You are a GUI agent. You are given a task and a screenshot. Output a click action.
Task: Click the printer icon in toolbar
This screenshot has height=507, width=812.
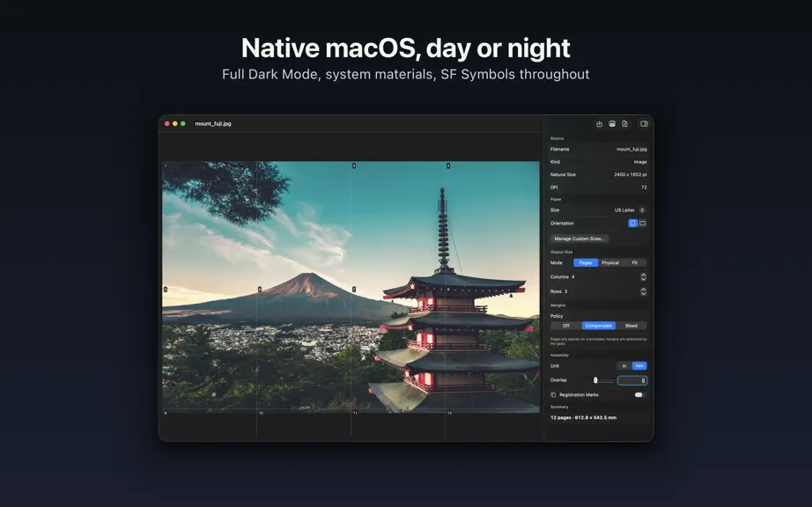(612, 123)
